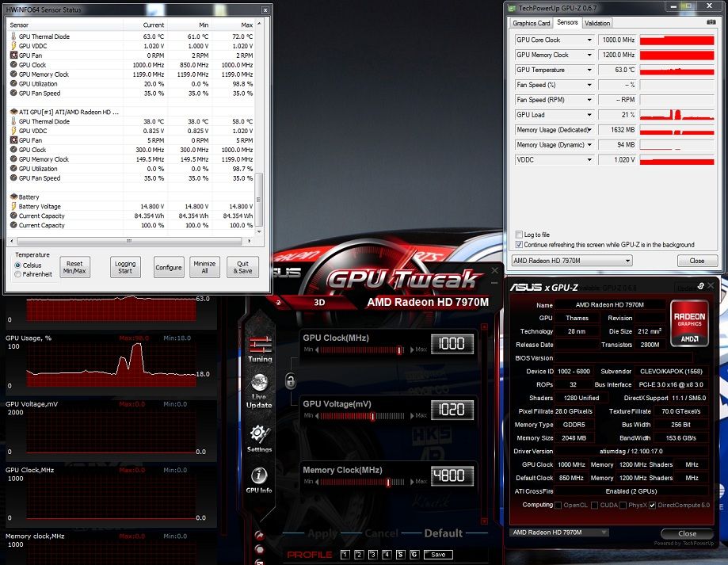This screenshot has height=565, width=728.
Task: Click the GPU Clock value field showing 1000
Action: click(452, 344)
